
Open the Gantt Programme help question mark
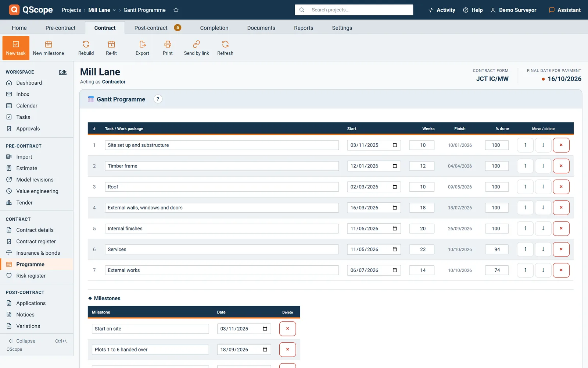point(158,99)
